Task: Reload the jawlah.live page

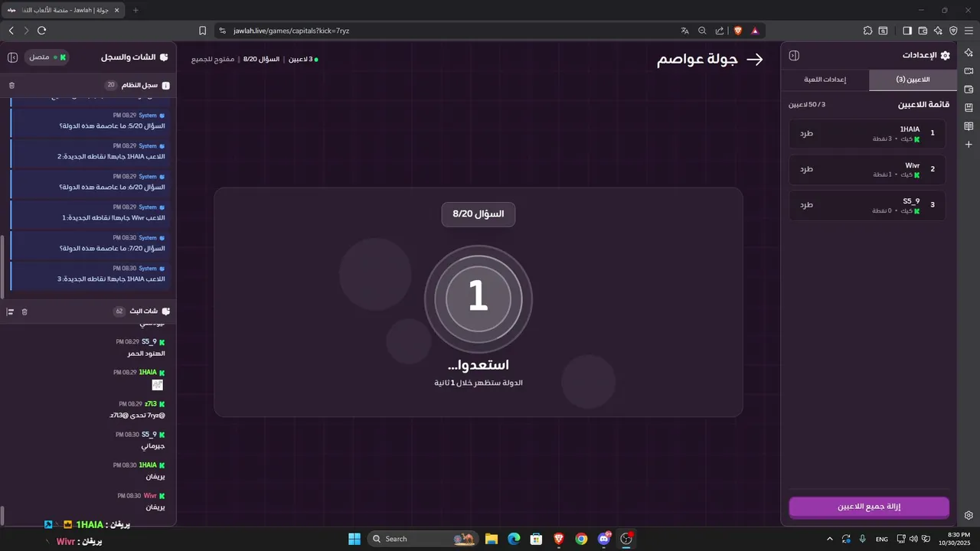Action: (x=41, y=31)
